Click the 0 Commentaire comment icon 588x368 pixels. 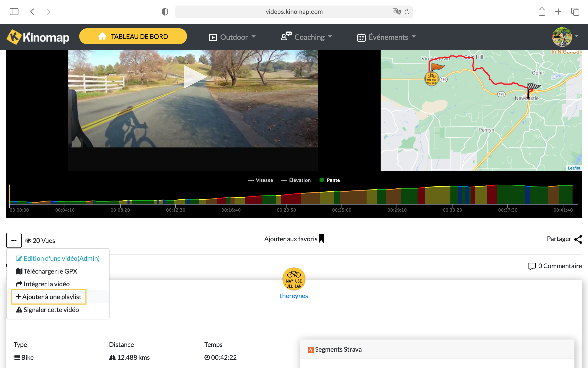(x=531, y=266)
